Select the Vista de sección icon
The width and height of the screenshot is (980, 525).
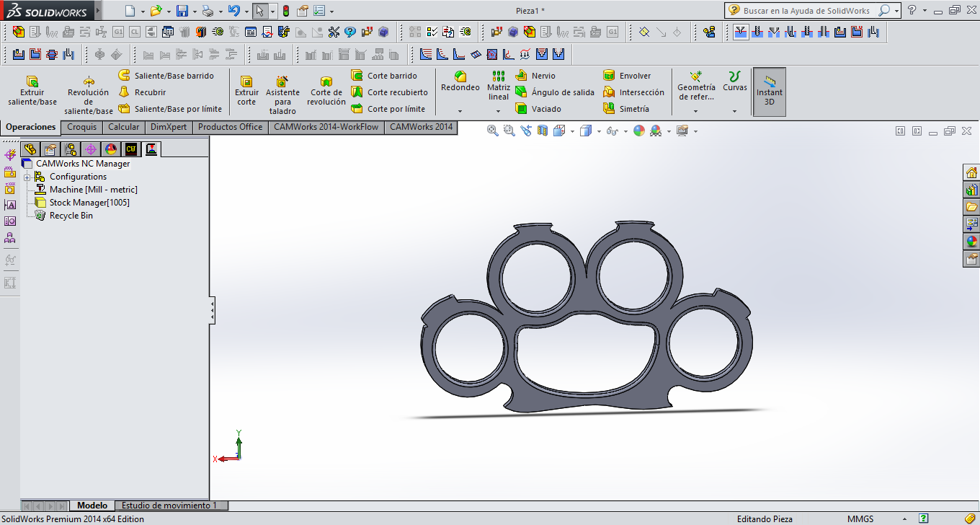click(543, 131)
